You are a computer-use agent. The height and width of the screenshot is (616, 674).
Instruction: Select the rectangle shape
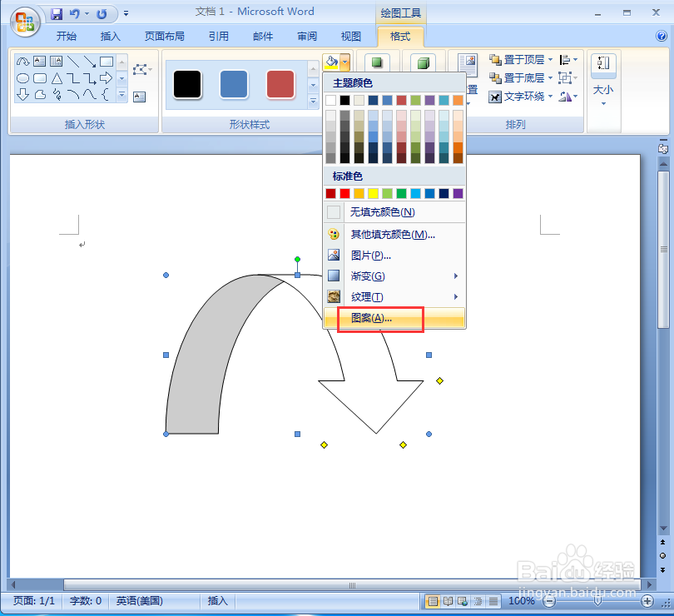tap(107, 62)
